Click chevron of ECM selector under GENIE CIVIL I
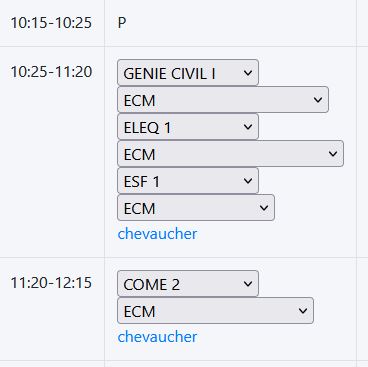Image resolution: width=368 pixels, height=367 pixels. pos(318,100)
